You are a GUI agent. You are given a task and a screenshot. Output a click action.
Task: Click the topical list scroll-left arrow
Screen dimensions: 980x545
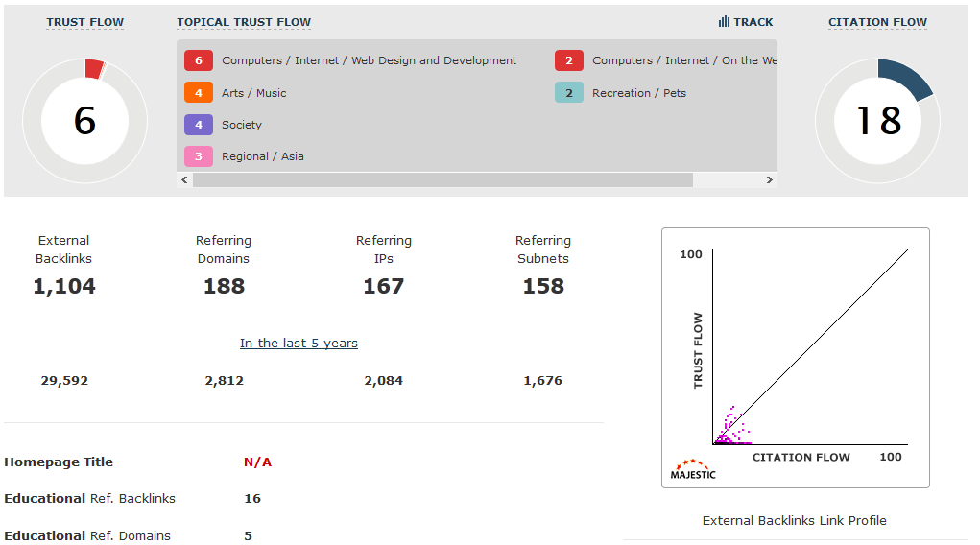184,180
